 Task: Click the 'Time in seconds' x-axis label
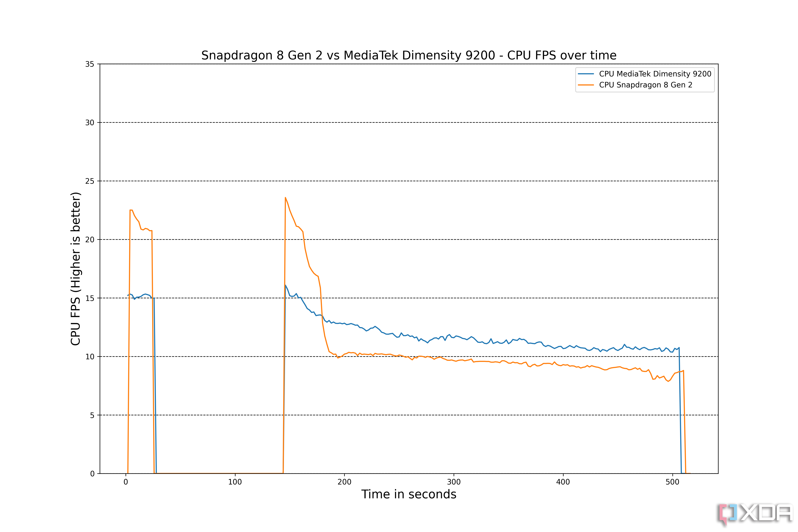tap(409, 494)
